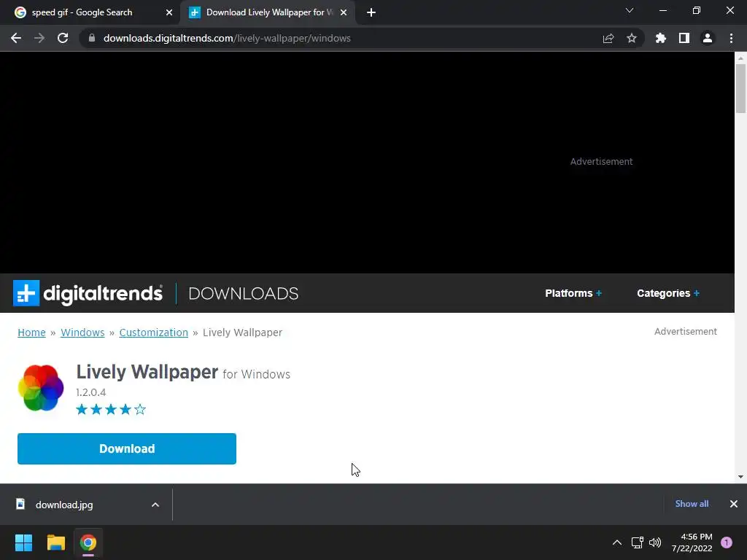Open Chrome profile avatar menu
This screenshot has height=560, width=747.
(708, 38)
